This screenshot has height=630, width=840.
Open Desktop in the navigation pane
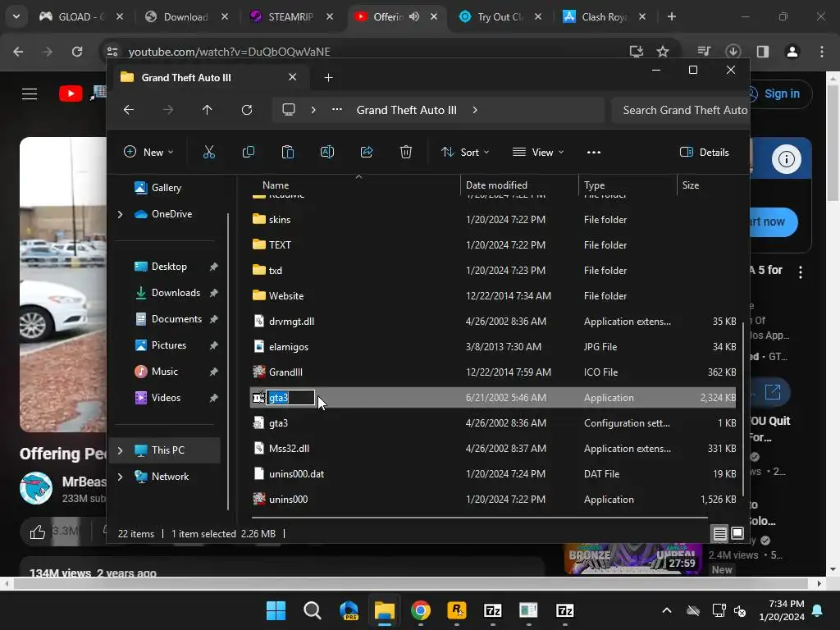169,267
